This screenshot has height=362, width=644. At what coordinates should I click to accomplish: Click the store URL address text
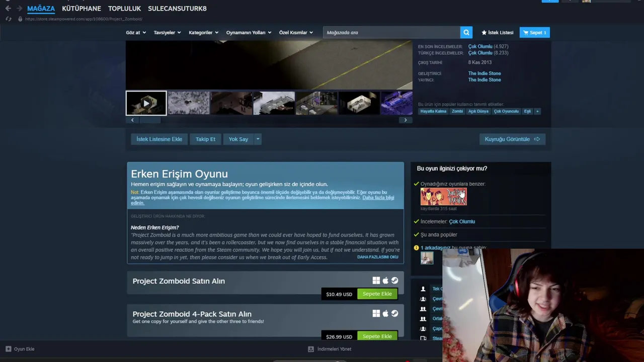[84, 19]
